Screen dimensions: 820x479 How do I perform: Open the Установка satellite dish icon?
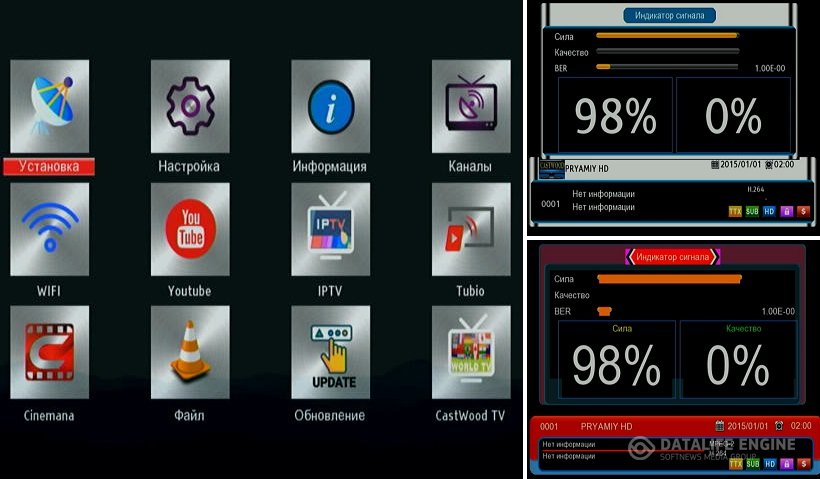[x=50, y=106]
